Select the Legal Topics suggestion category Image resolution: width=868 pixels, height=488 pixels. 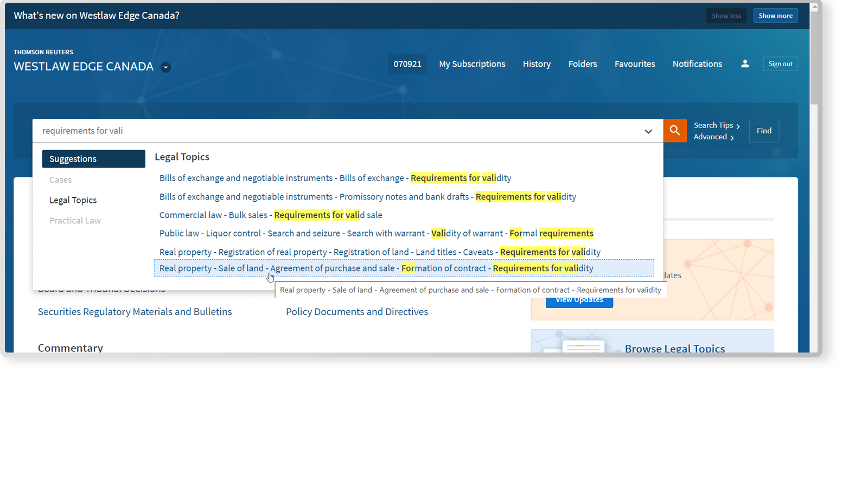pos(73,200)
